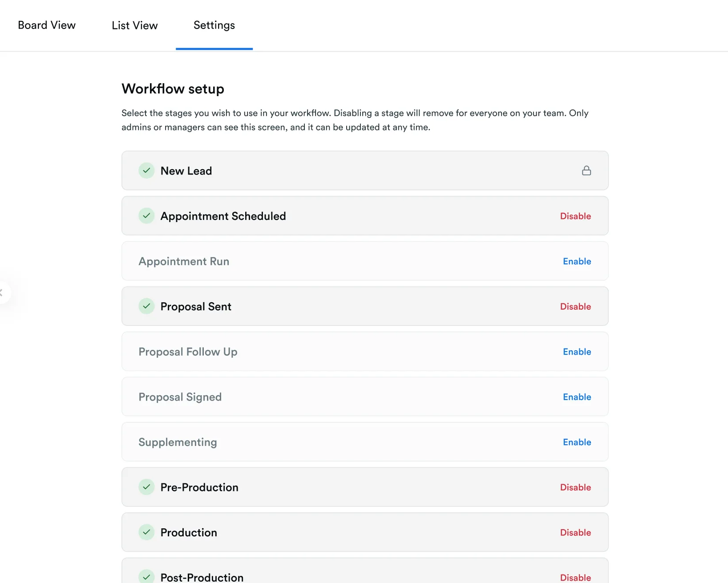Click the green checkmark beside New Lead

click(x=146, y=170)
